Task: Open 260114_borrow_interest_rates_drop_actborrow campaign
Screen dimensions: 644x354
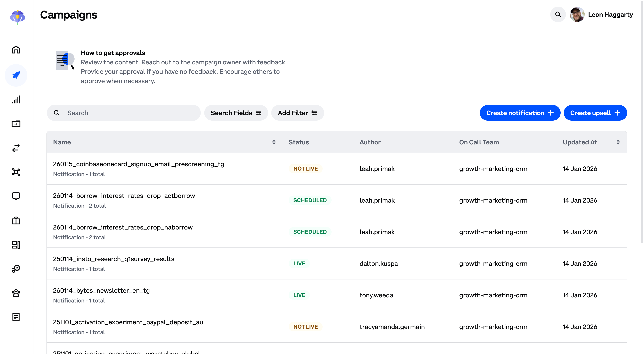Action: click(124, 196)
